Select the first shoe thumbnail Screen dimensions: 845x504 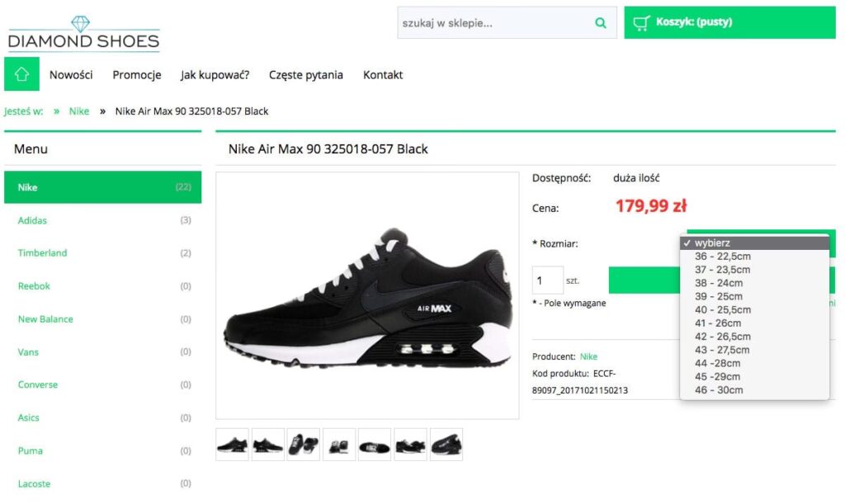pyautogui.click(x=232, y=445)
